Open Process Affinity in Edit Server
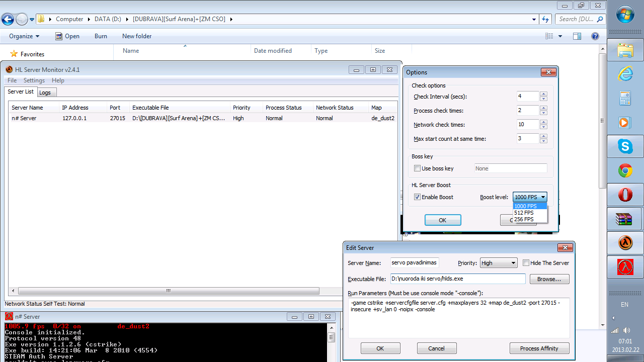Image resolution: width=644 pixels, height=362 pixels. tap(539, 348)
